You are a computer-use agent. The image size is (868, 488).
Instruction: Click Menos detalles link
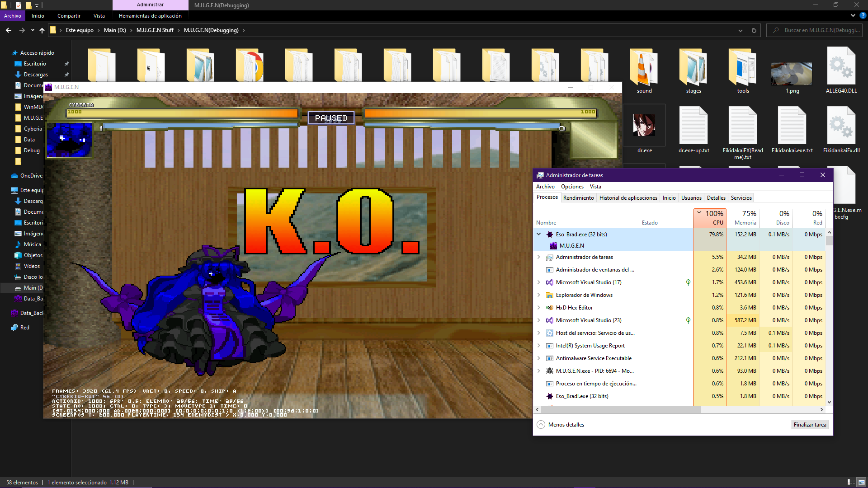click(x=566, y=425)
